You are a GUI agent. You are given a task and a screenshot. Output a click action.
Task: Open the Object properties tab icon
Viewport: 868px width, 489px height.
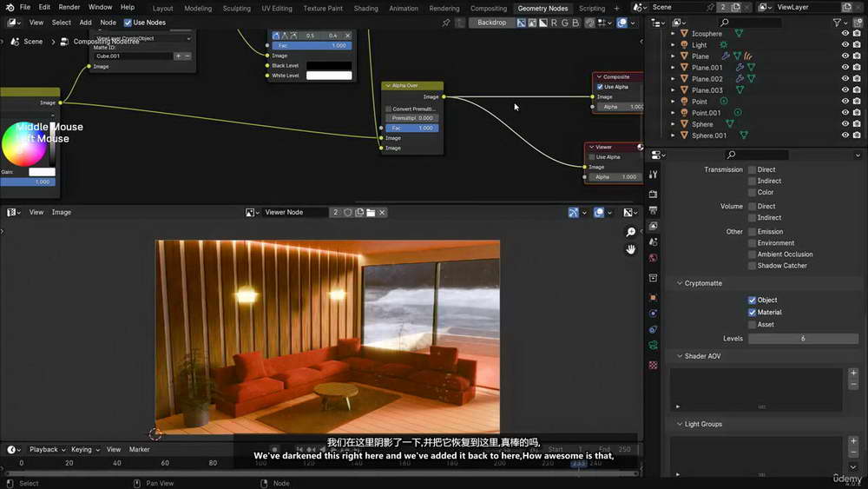click(x=654, y=297)
